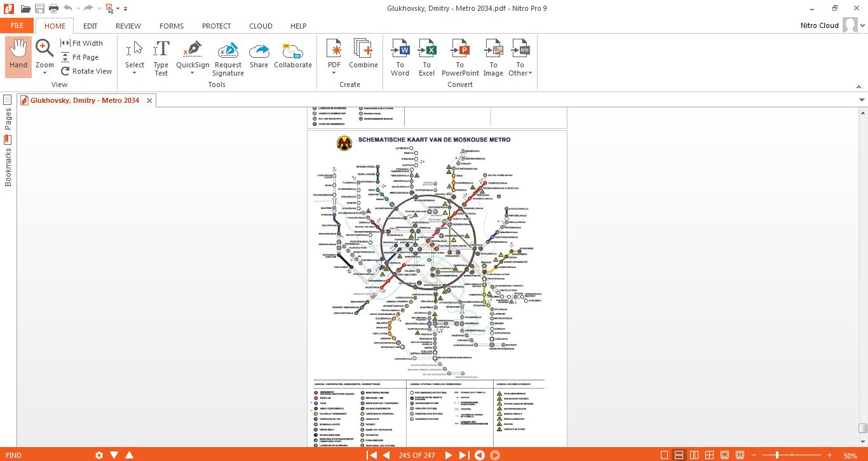Pick the Select tool
This screenshot has width=868, height=461.
(135, 52)
